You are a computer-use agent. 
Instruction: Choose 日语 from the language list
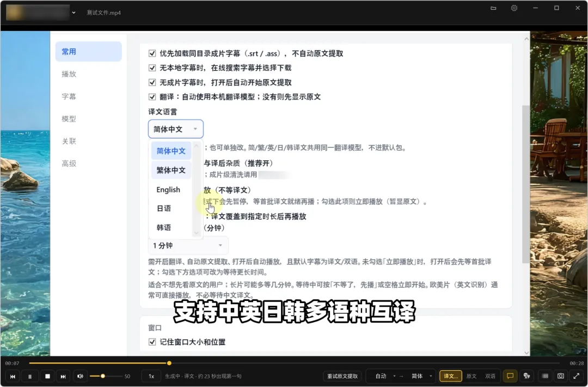tap(171, 208)
